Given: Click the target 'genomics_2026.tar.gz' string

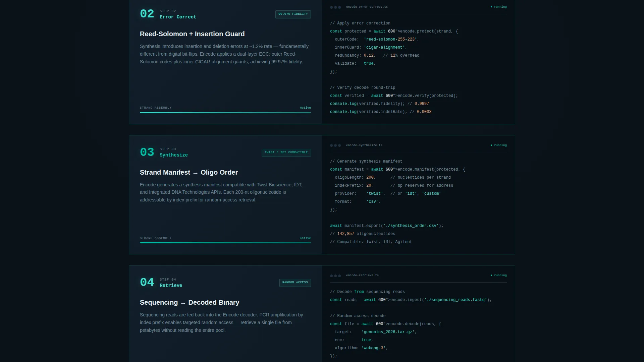Looking at the screenshot, I should point(388,332).
